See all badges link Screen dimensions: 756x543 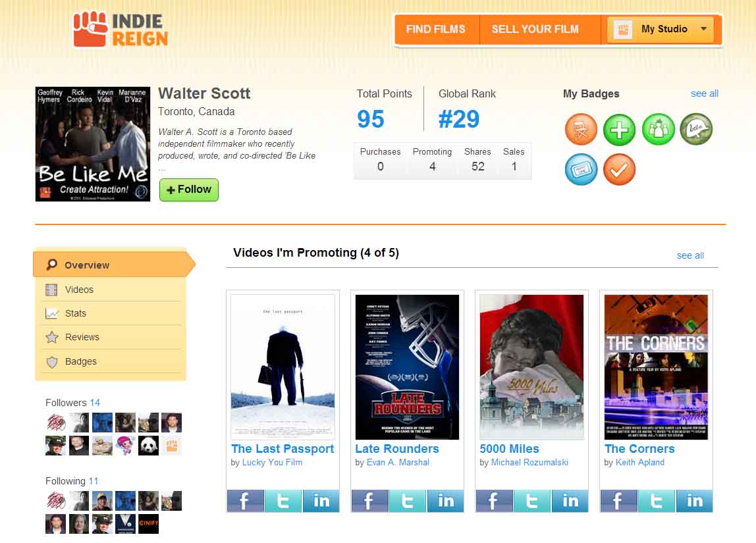704,93
